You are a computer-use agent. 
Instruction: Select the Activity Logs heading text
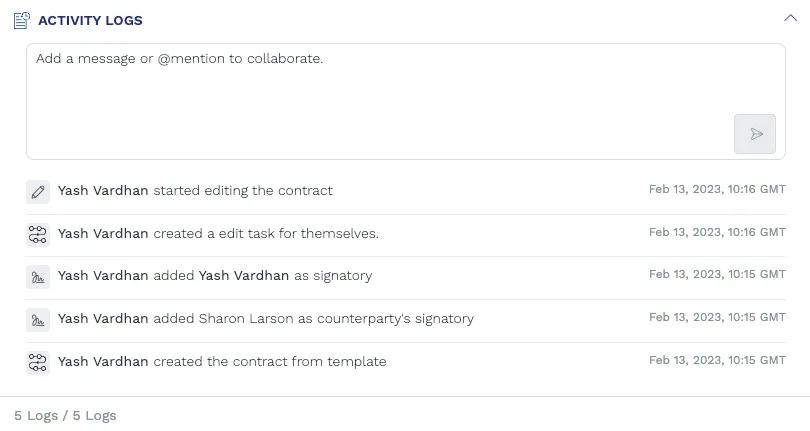pyautogui.click(x=90, y=20)
